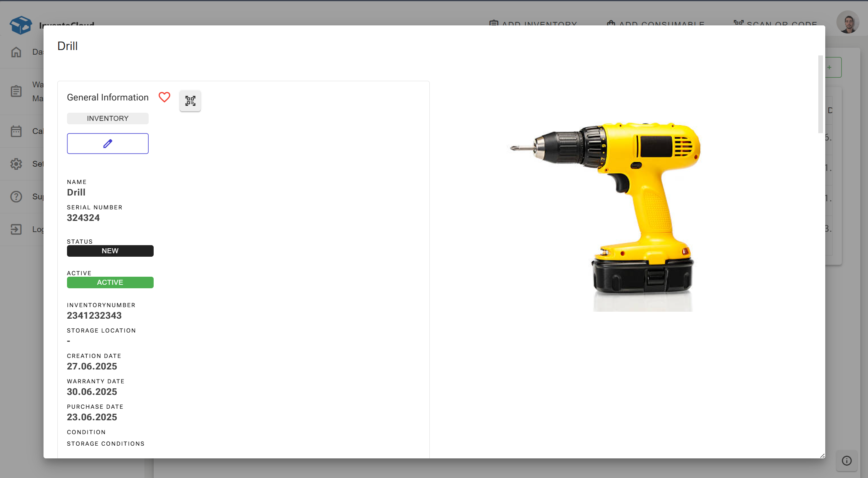
Task: Select the green ACTIVE badge
Action: click(110, 282)
